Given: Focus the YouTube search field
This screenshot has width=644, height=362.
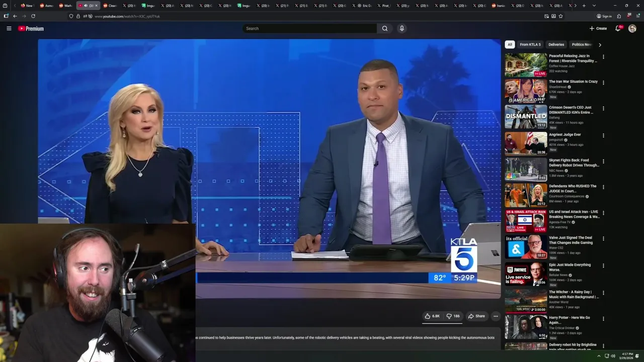Looking at the screenshot, I should [309, 29].
